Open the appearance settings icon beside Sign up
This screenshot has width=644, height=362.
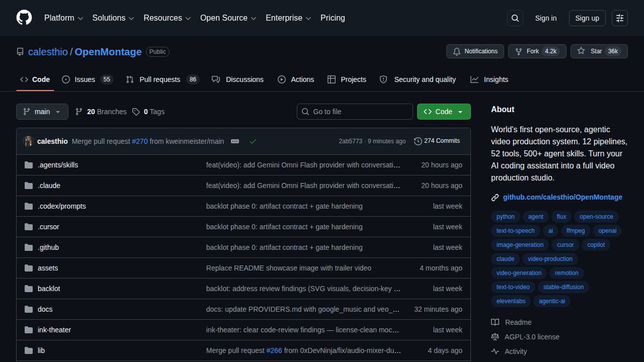pos(620,18)
